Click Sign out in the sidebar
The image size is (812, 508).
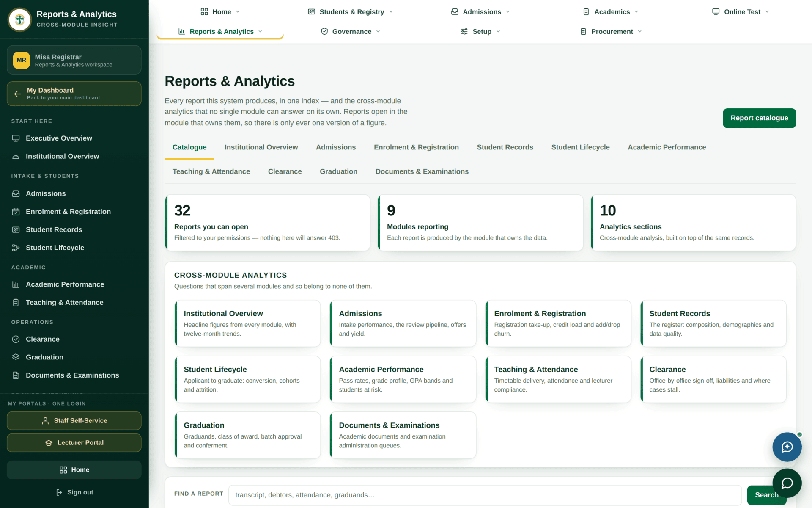(x=74, y=492)
